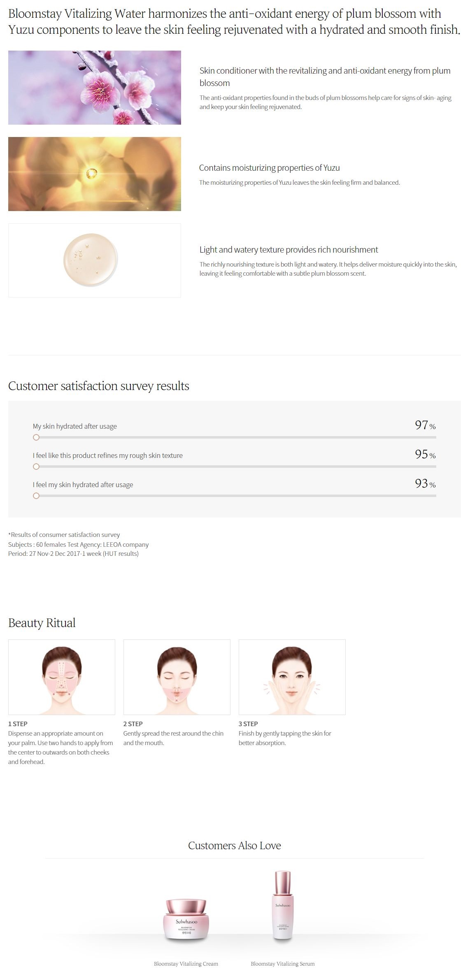The image size is (470, 980).
Task: Click the 'My skin hydrated after usage' label
Action: point(75,426)
